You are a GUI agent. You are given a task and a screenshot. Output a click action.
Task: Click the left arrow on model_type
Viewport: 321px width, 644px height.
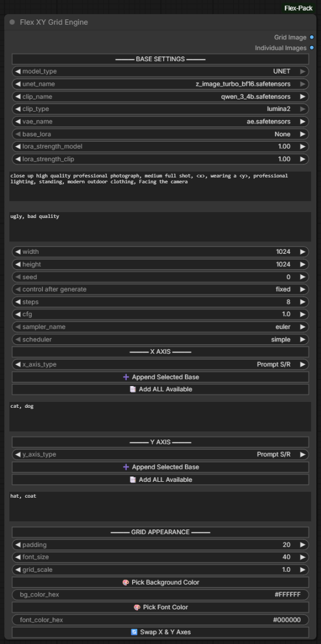point(18,72)
